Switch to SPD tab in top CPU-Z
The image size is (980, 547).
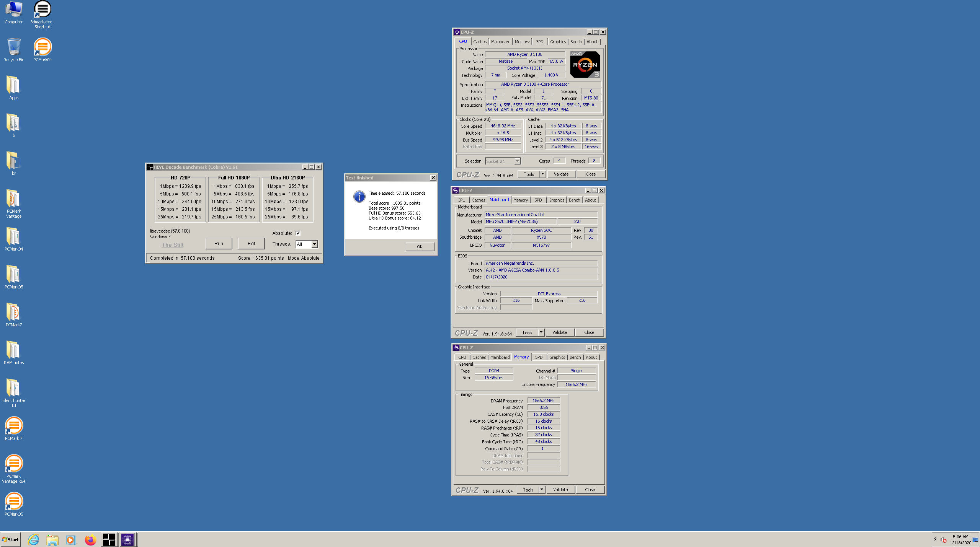[539, 42]
